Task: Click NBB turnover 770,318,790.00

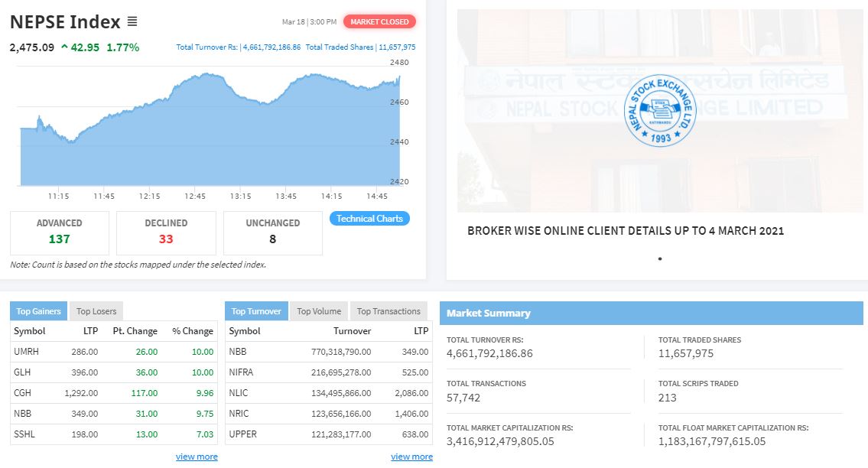Action: (x=341, y=352)
